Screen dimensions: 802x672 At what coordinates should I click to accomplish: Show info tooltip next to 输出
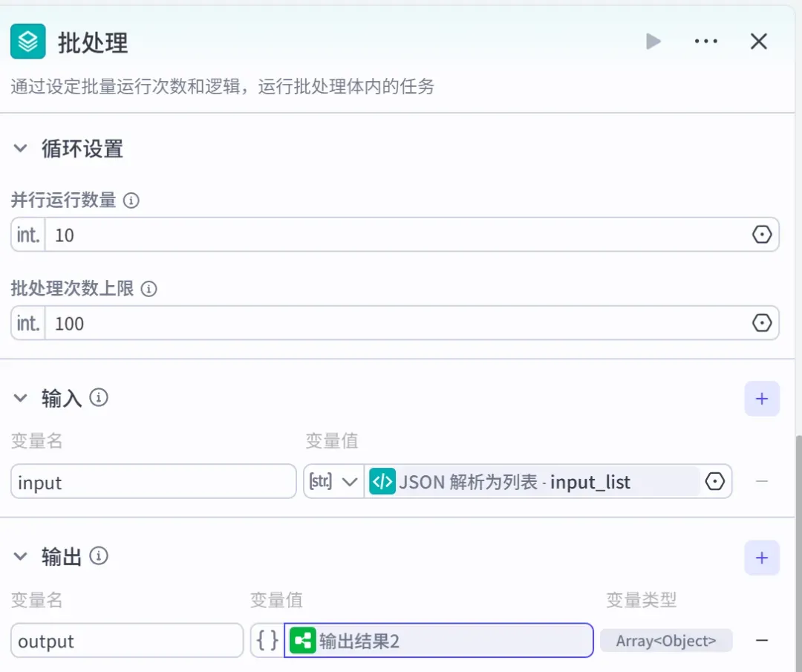[x=99, y=556]
